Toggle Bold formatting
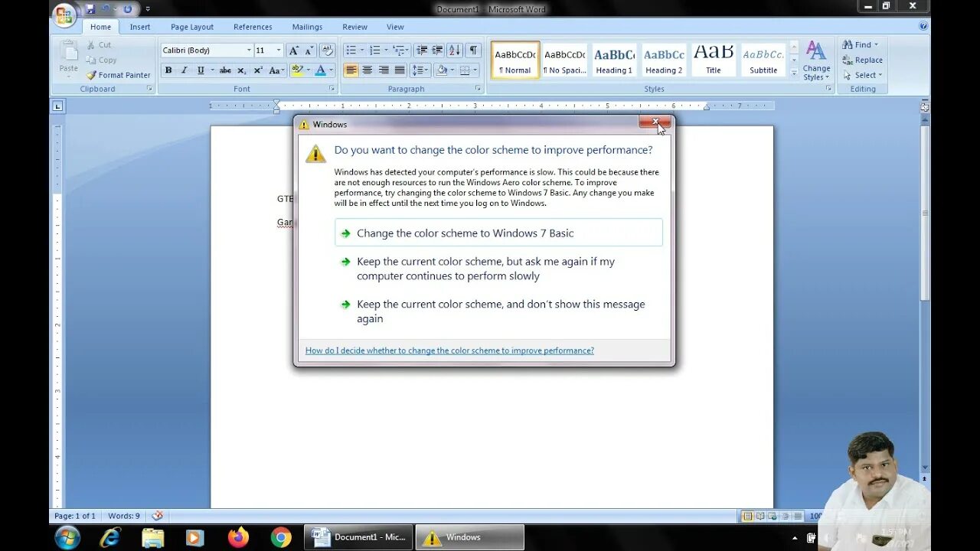980x551 pixels. tap(168, 70)
